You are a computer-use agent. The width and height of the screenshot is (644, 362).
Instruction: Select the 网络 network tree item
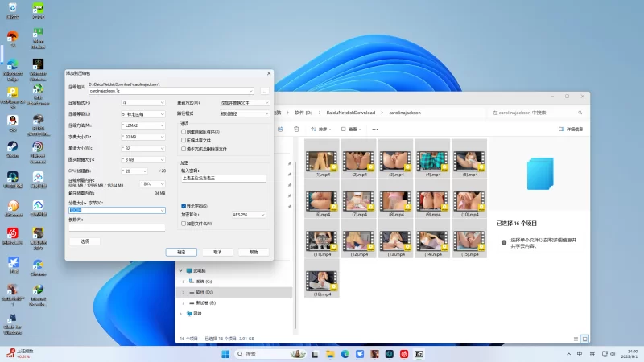197,314
